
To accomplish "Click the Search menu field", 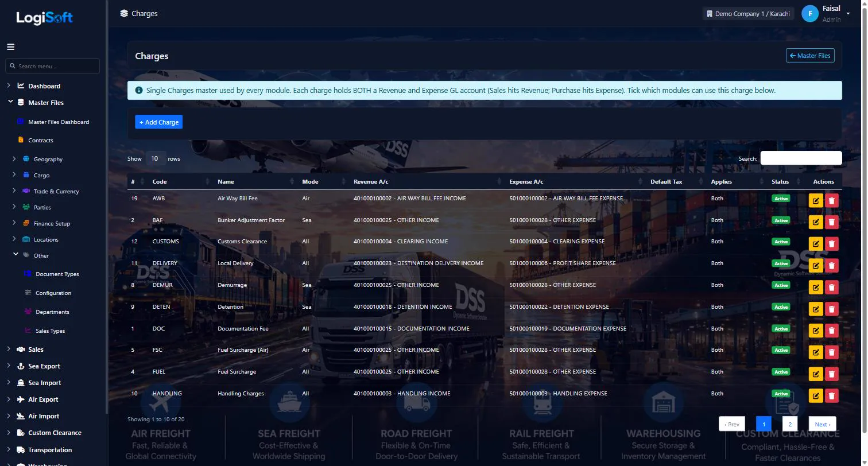I will (x=52, y=66).
